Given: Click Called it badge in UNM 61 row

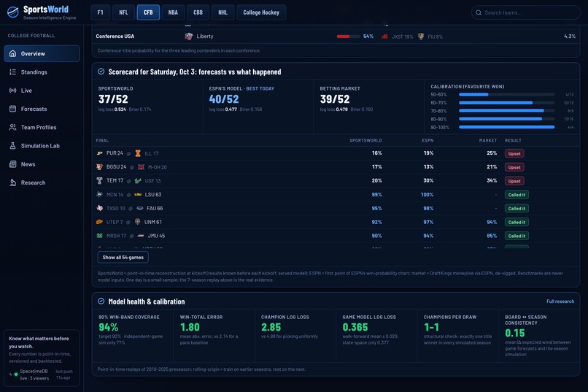Looking at the screenshot, I should [x=517, y=222].
